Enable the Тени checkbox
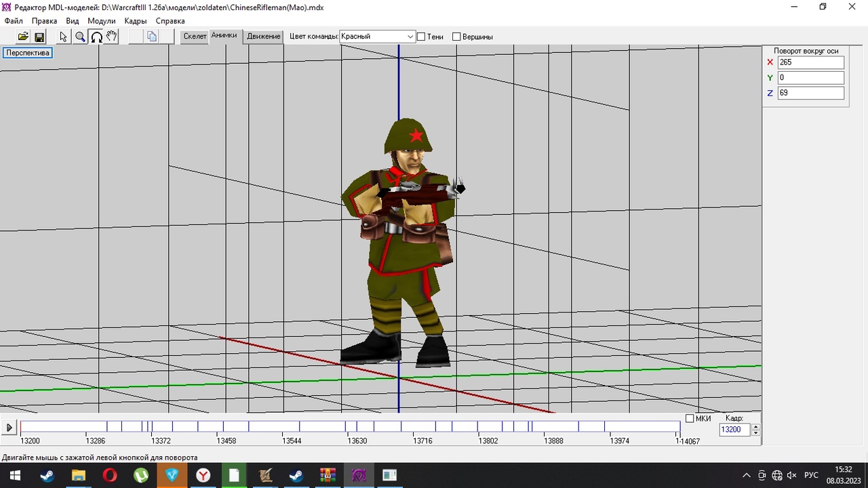Screen dimensions: 868x488 click(x=421, y=37)
